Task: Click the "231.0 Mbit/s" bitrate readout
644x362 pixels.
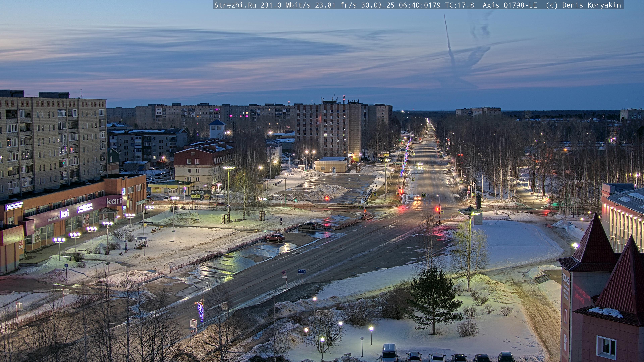Action: click(285, 5)
